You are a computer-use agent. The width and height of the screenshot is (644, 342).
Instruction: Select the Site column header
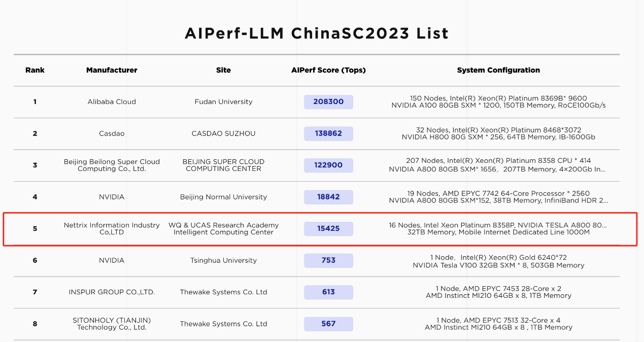coord(223,71)
